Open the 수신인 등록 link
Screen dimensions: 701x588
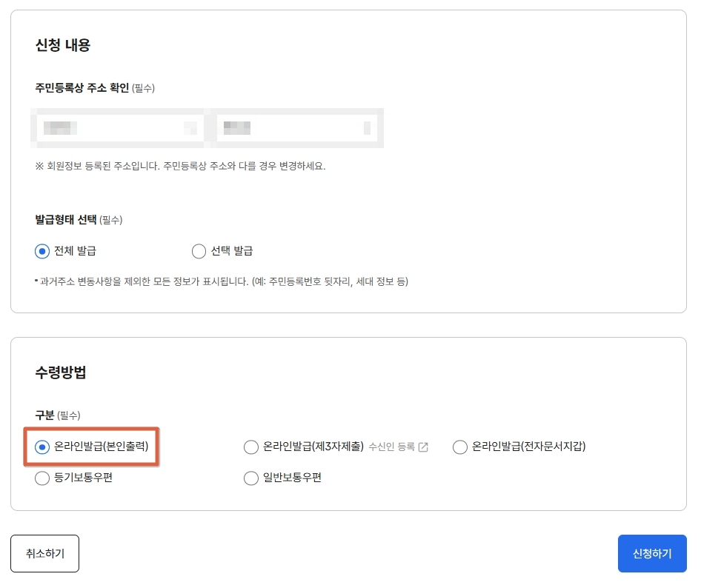393,447
